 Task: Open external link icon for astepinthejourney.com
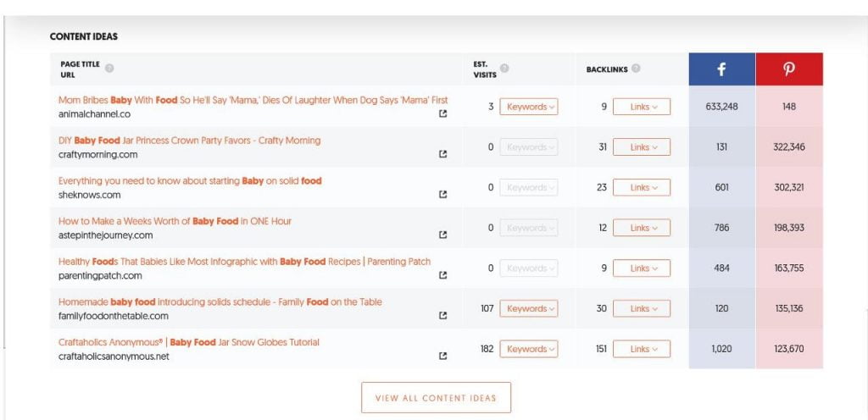tap(442, 235)
